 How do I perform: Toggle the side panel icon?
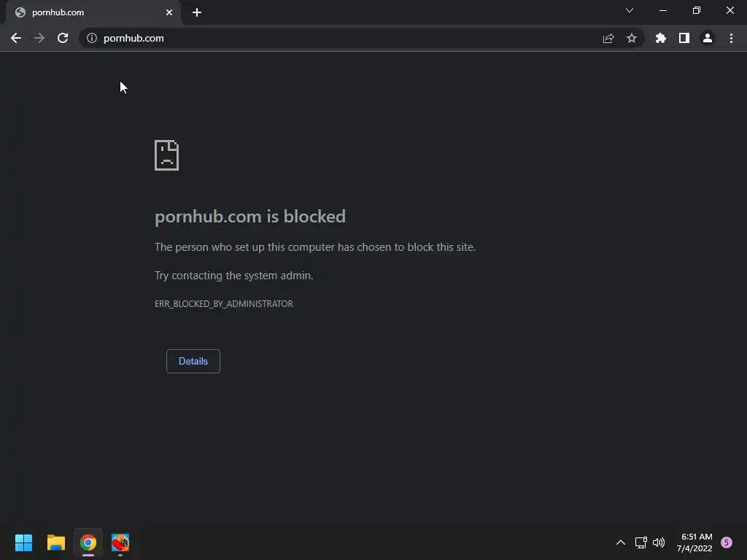[x=684, y=38]
